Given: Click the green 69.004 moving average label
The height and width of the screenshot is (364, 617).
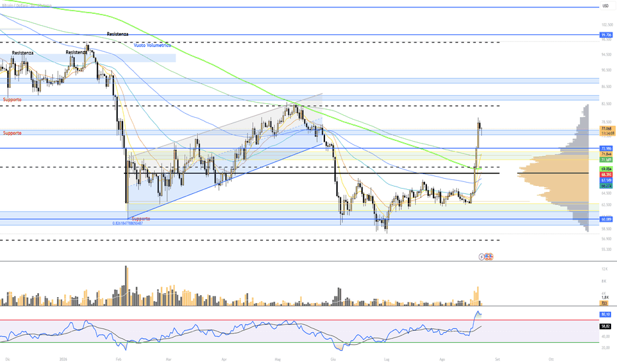Looking at the screenshot, I should tap(606, 169).
